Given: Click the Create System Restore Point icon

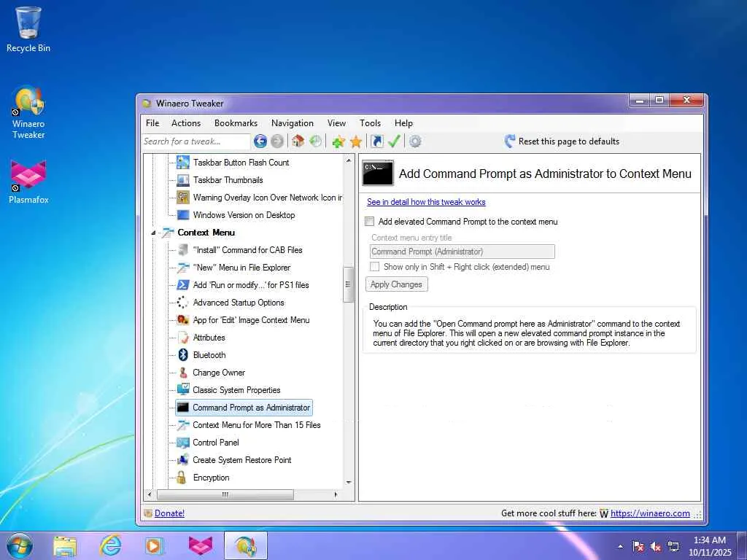Looking at the screenshot, I should (183, 460).
